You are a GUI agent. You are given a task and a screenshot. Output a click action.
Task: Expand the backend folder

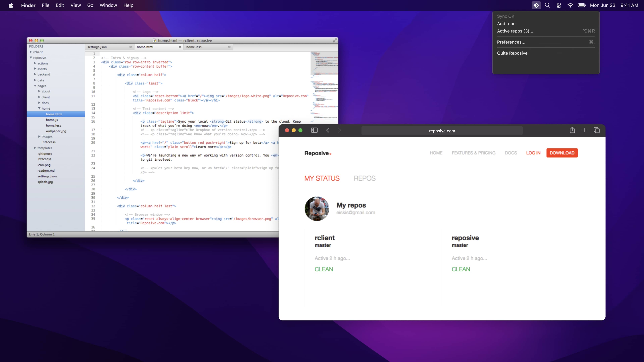[35, 74]
